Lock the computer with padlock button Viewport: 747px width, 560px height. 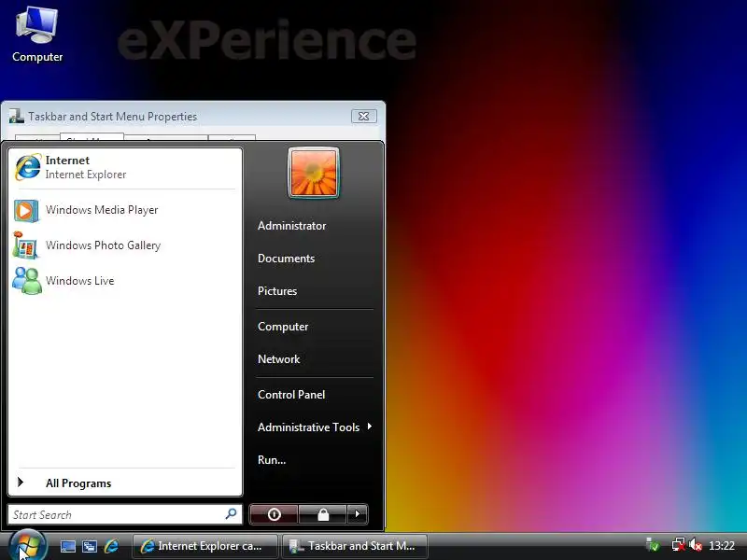[x=323, y=514]
